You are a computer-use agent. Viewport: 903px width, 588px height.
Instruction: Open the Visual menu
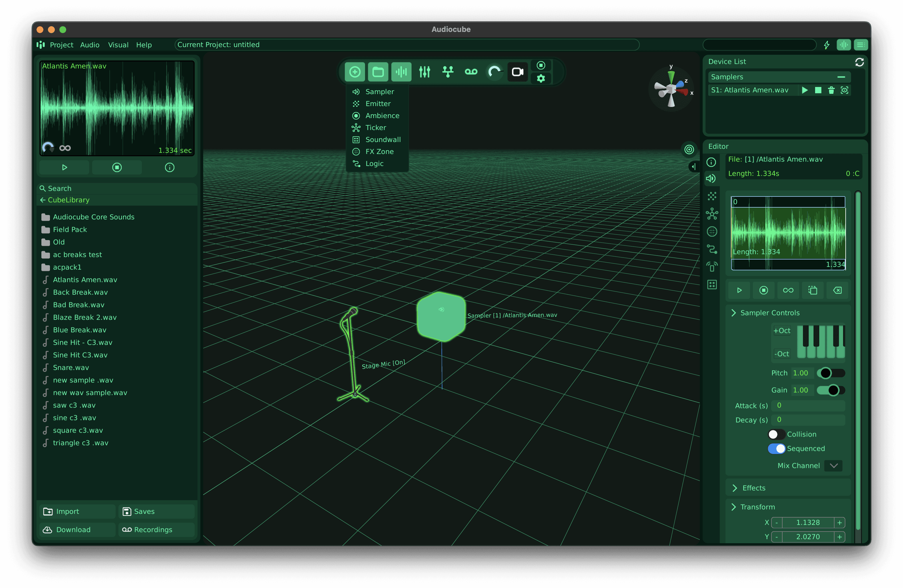point(118,45)
